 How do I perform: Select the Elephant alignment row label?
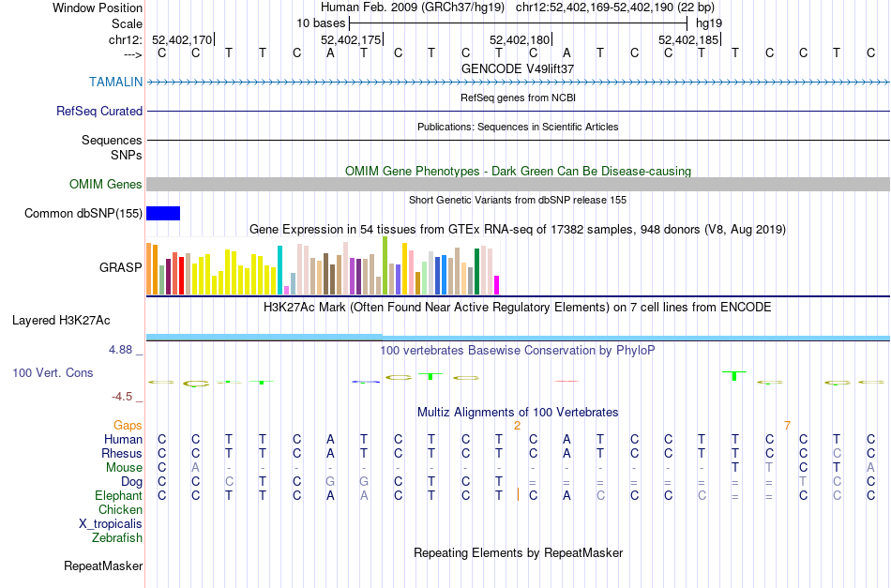119,495
